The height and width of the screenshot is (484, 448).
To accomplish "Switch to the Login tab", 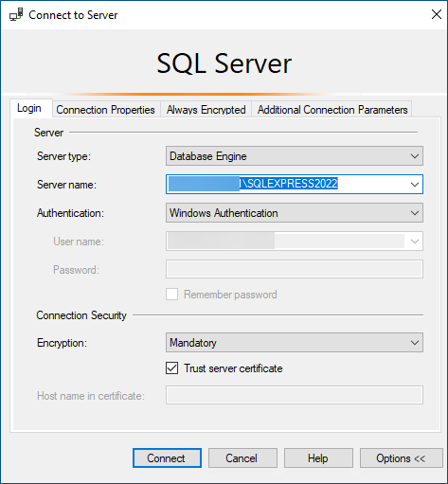I will click(x=29, y=108).
